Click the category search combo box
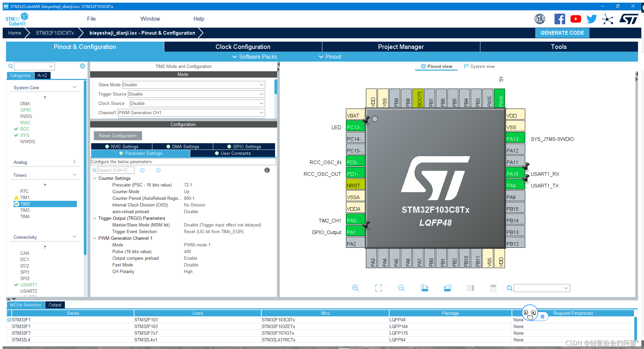 [34, 66]
